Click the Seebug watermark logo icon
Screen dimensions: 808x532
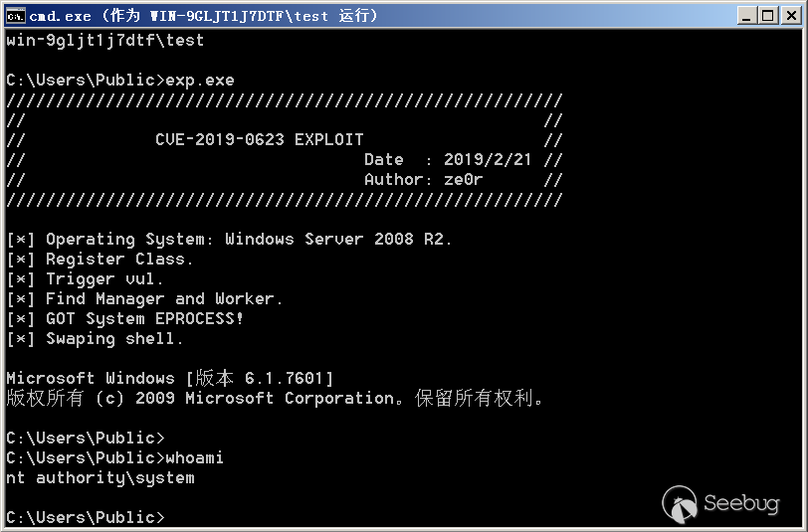coord(680,503)
